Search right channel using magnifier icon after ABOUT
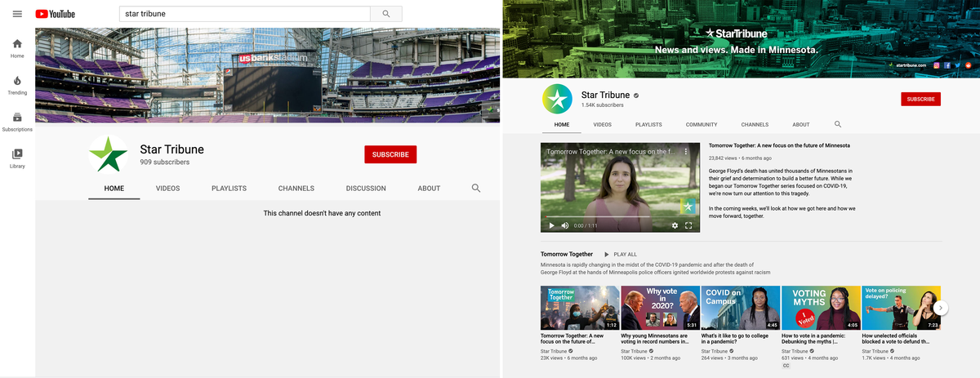The image size is (980, 378). (x=838, y=124)
